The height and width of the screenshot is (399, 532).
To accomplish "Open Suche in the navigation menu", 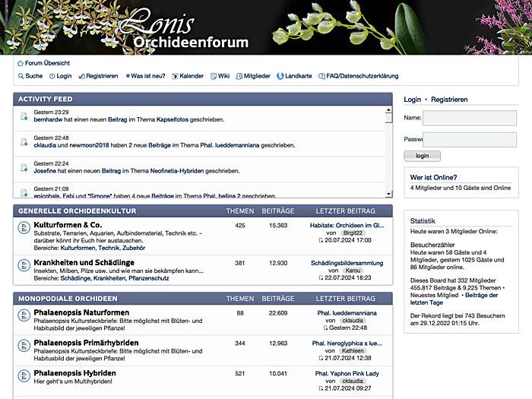I will (x=34, y=76).
